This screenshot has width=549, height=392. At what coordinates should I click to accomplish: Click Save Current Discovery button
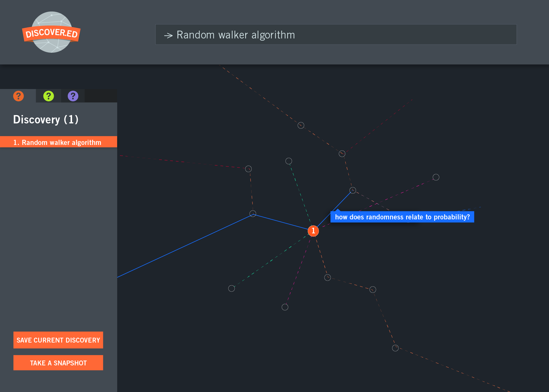[58, 340]
